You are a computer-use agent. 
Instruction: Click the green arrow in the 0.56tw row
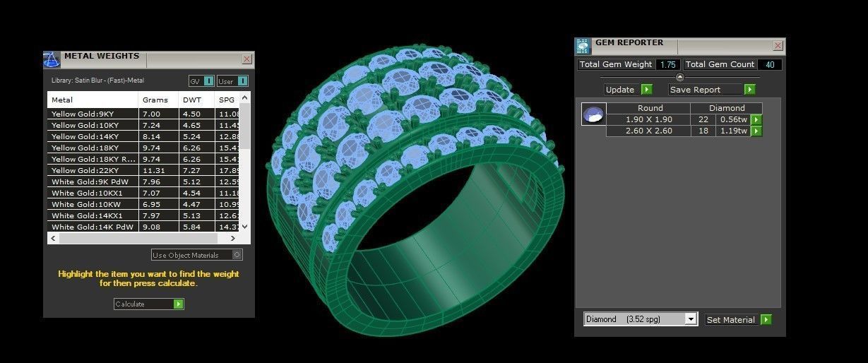point(756,120)
